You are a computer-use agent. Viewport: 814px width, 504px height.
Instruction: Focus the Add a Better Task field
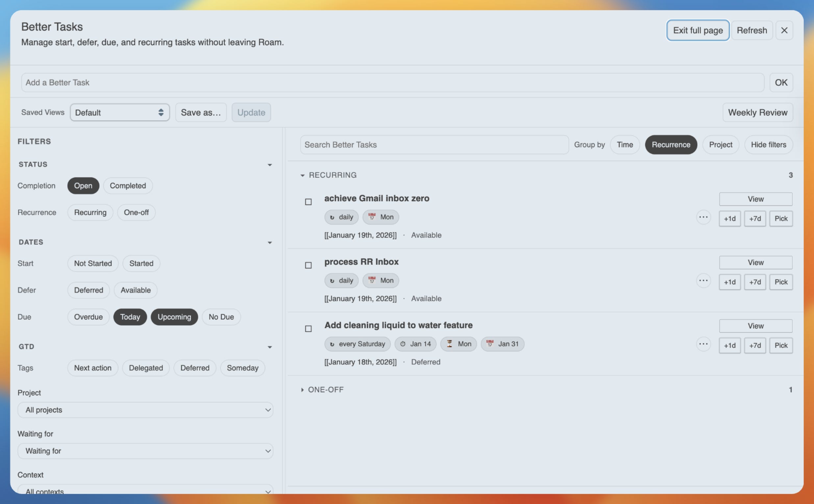(392, 83)
